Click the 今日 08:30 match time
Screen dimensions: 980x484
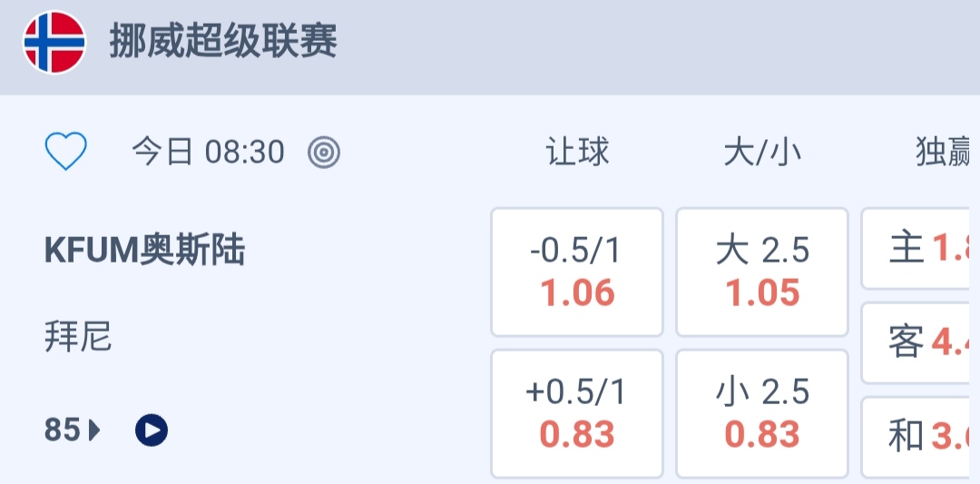pyautogui.click(x=208, y=153)
